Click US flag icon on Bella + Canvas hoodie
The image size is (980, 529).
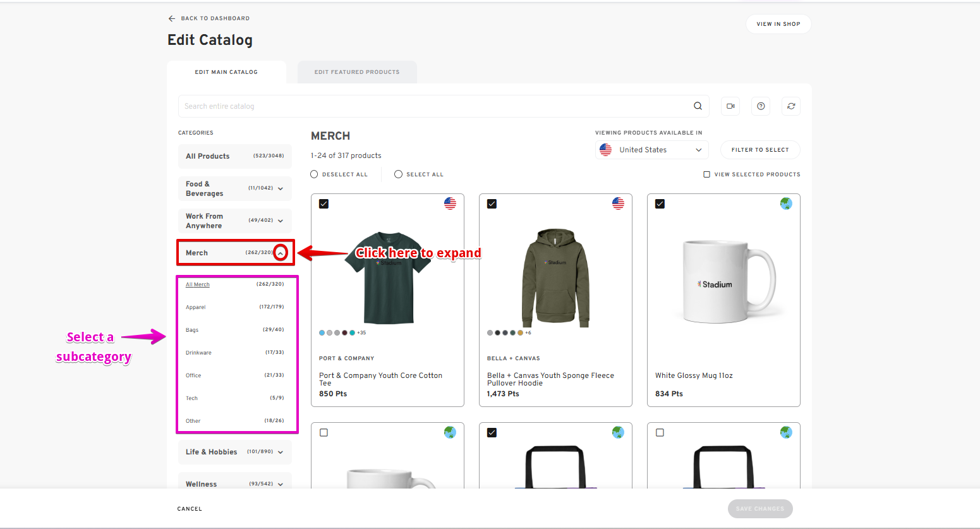(x=618, y=204)
